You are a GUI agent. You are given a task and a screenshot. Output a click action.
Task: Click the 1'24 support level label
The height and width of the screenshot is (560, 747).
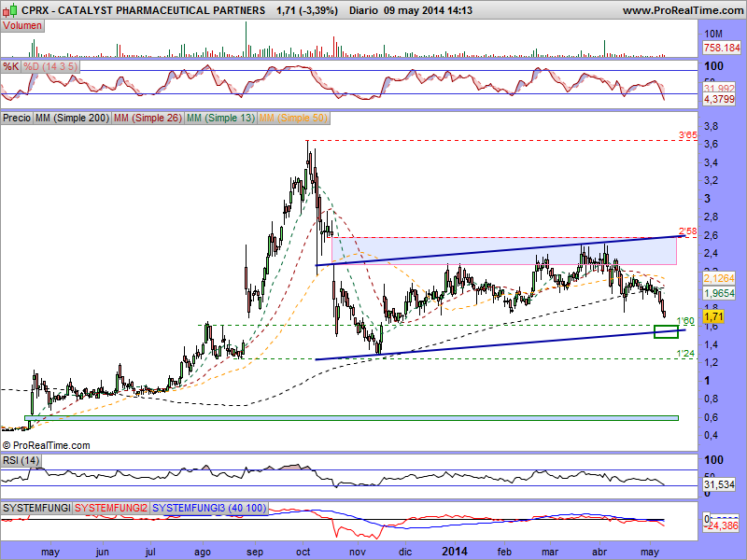click(x=685, y=354)
